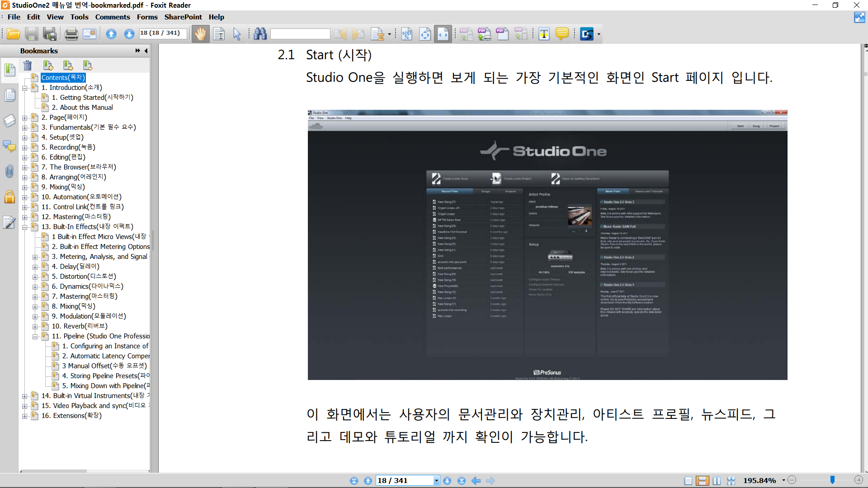Click the bookmarks panel horizontal scrollbar
The image size is (868, 488).
click(54, 471)
